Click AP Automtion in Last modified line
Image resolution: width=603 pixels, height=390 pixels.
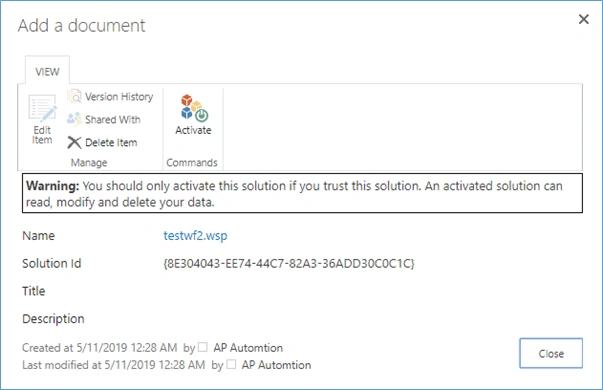tap(276, 365)
